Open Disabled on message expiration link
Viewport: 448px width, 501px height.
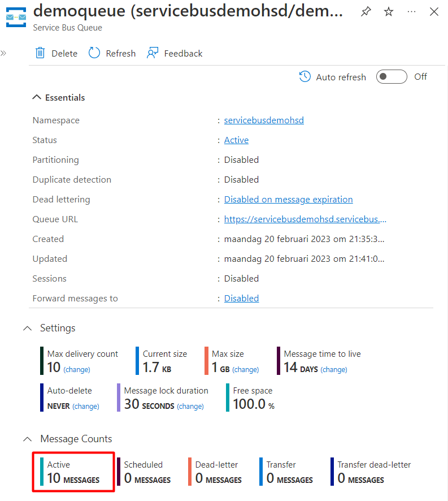tap(288, 200)
